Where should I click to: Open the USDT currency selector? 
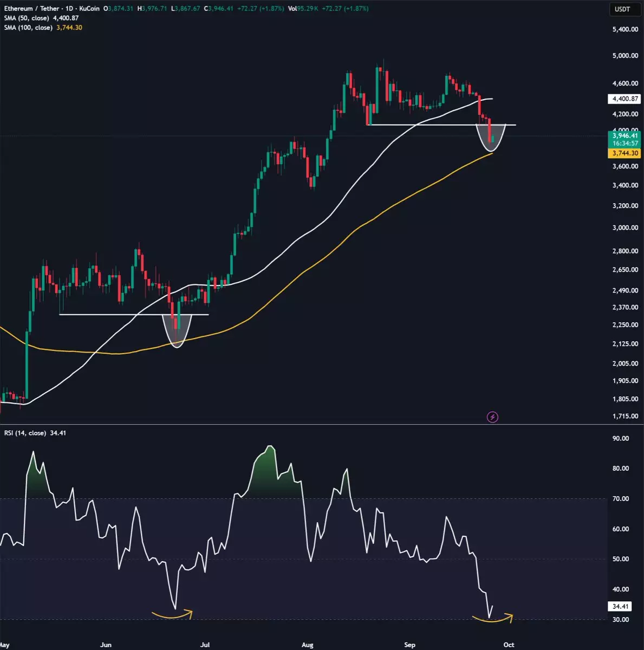coord(622,9)
